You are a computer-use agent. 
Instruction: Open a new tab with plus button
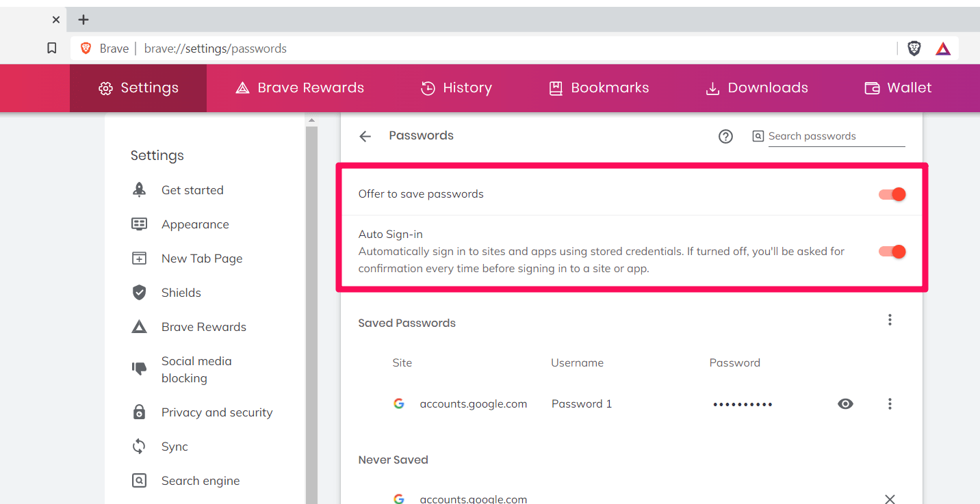pos(83,20)
